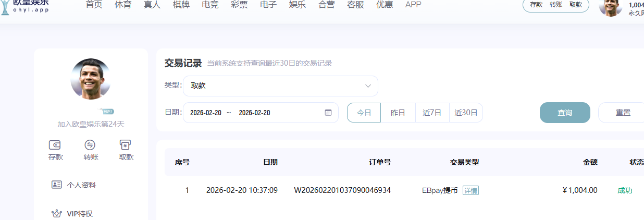Image resolution: width=644 pixels, height=220 pixels.
Task: Click calendar icon in date range field
Action: 328,113
